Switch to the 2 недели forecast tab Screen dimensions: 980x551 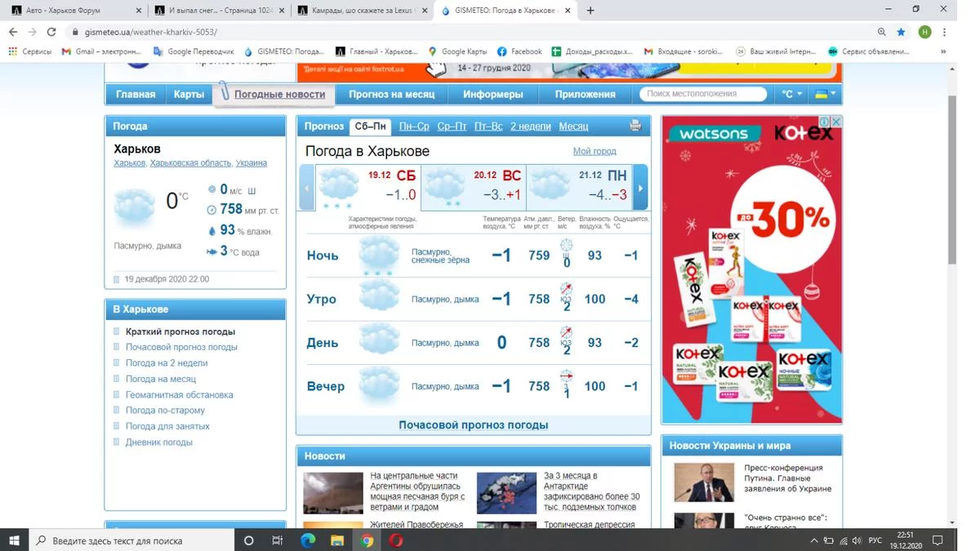531,127
